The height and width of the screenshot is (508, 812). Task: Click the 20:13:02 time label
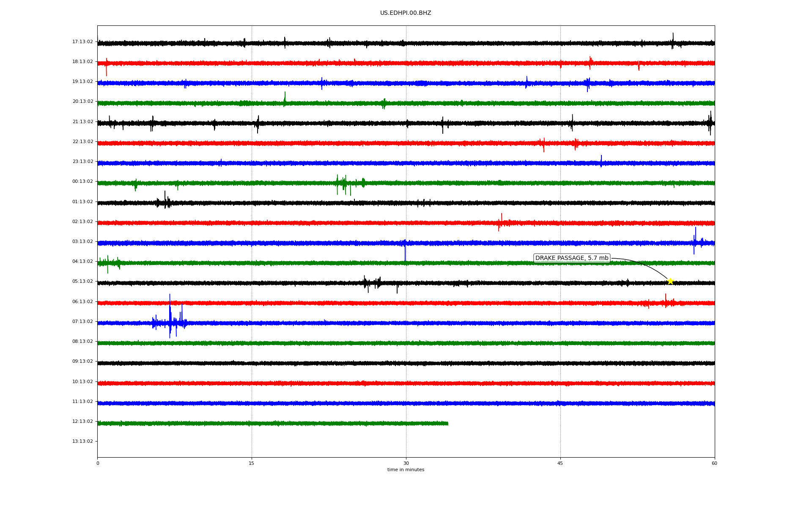point(82,102)
